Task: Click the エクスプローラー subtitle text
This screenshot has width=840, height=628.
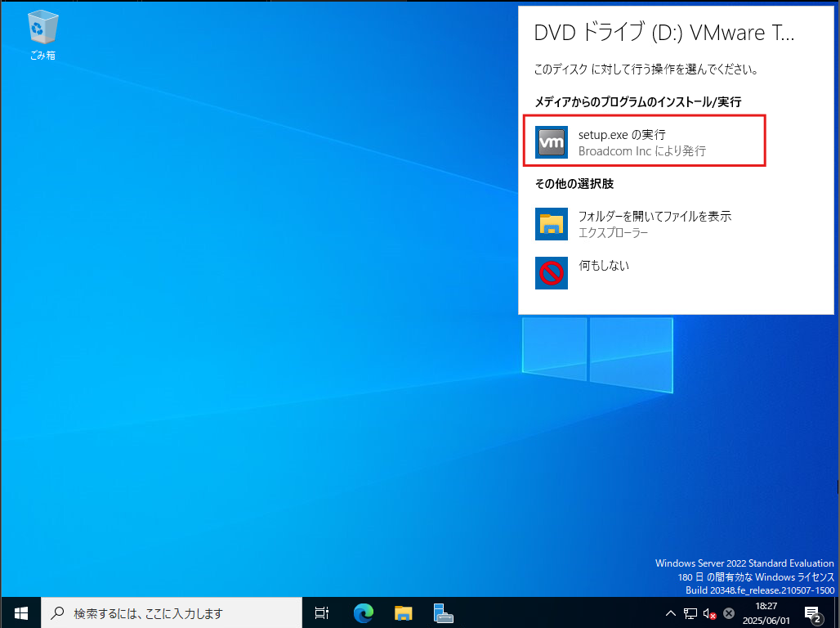Action: (614, 233)
